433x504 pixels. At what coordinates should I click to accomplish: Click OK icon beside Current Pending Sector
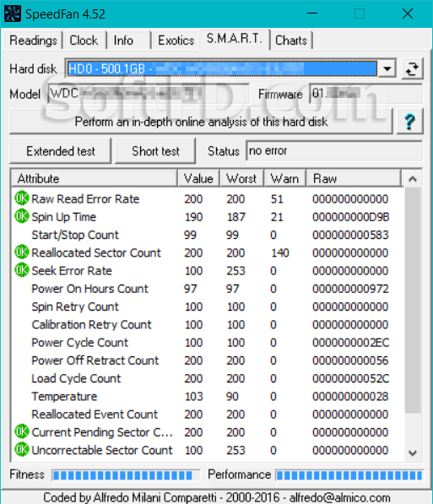(22, 431)
